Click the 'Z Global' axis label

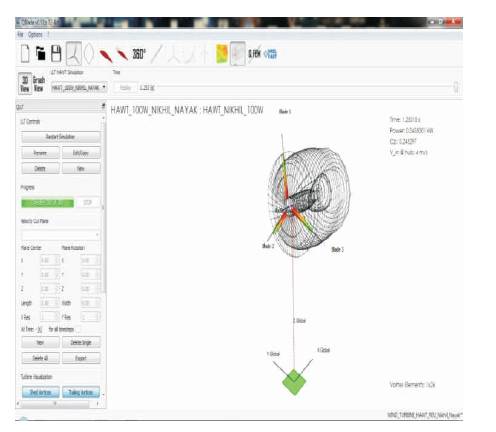[299, 321]
